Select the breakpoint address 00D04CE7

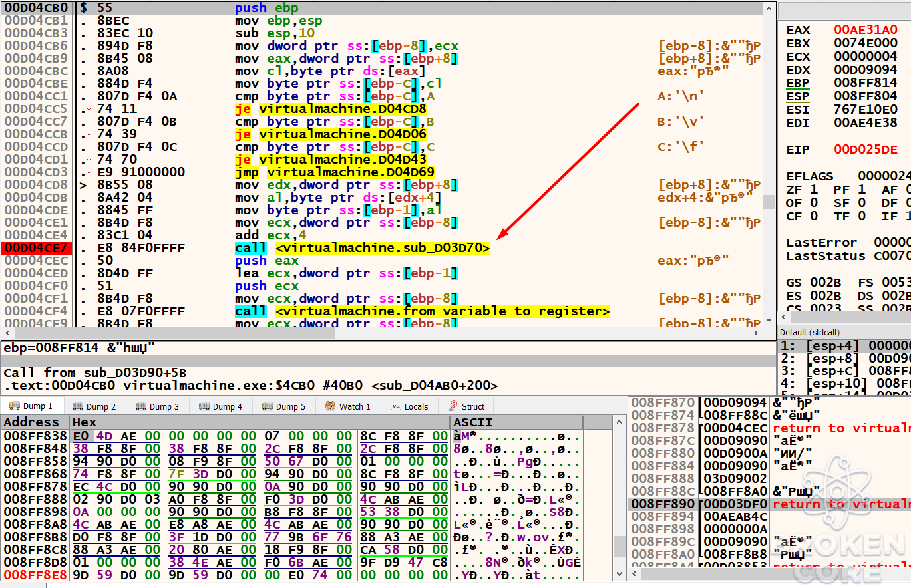[35, 248]
